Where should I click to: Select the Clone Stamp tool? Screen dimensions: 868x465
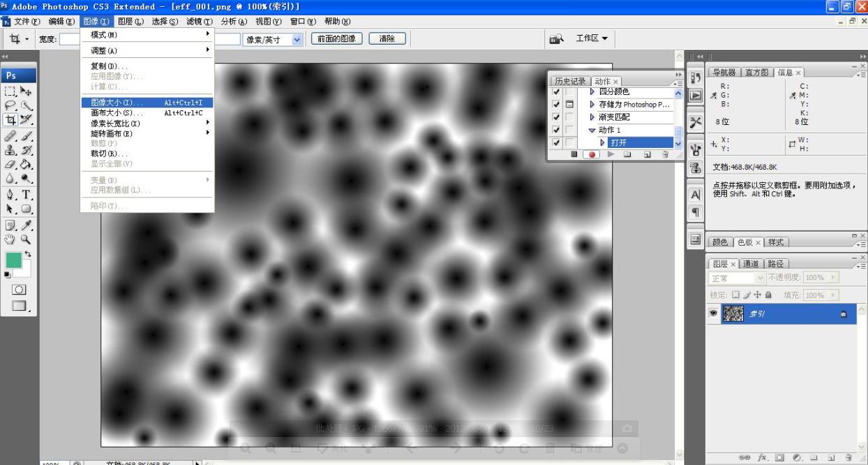coord(10,151)
